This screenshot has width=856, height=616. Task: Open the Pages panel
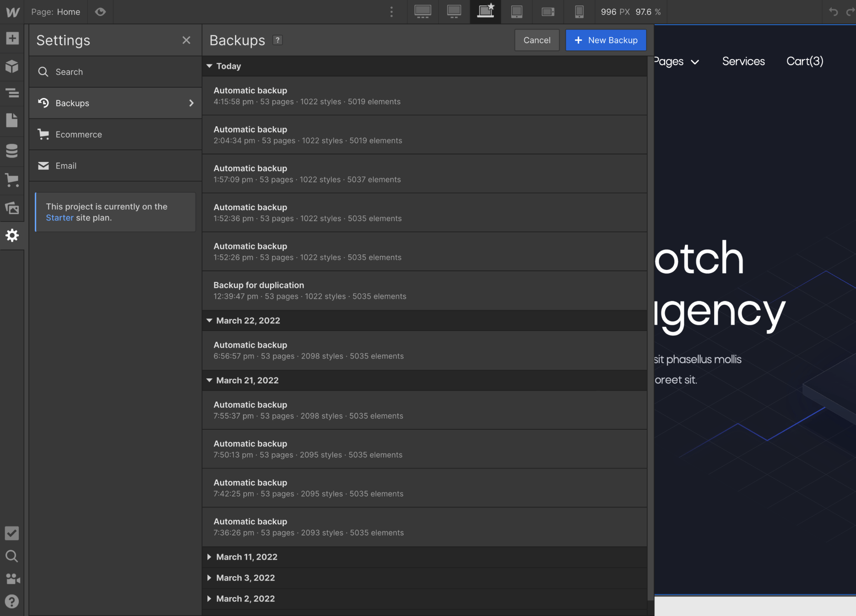(12, 120)
